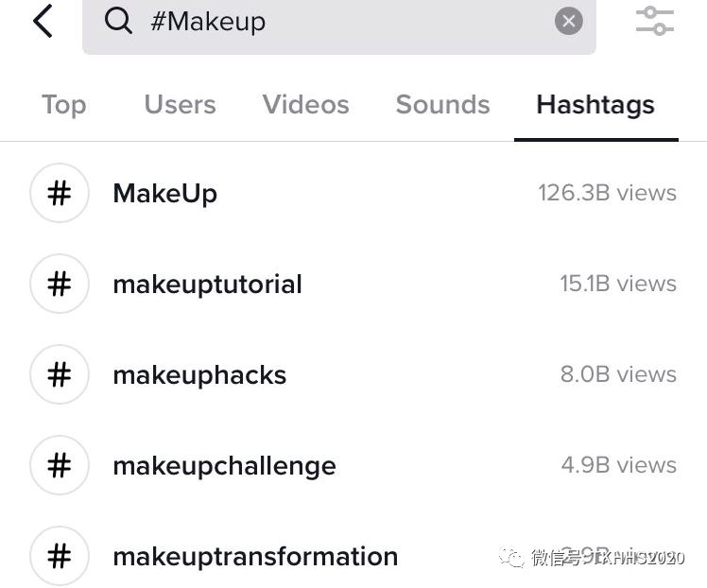The width and height of the screenshot is (707, 588).
Task: Open the MakeUp hashtag result
Action: pyautogui.click(x=165, y=194)
